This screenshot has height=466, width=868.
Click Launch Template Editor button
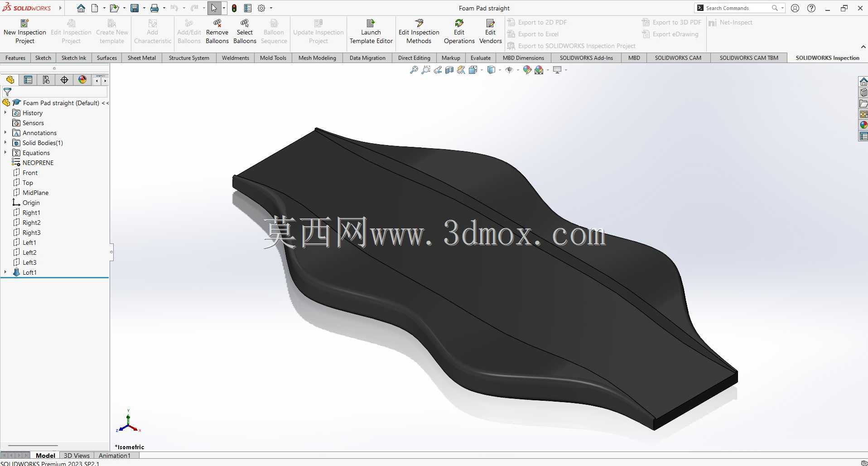pos(371,31)
